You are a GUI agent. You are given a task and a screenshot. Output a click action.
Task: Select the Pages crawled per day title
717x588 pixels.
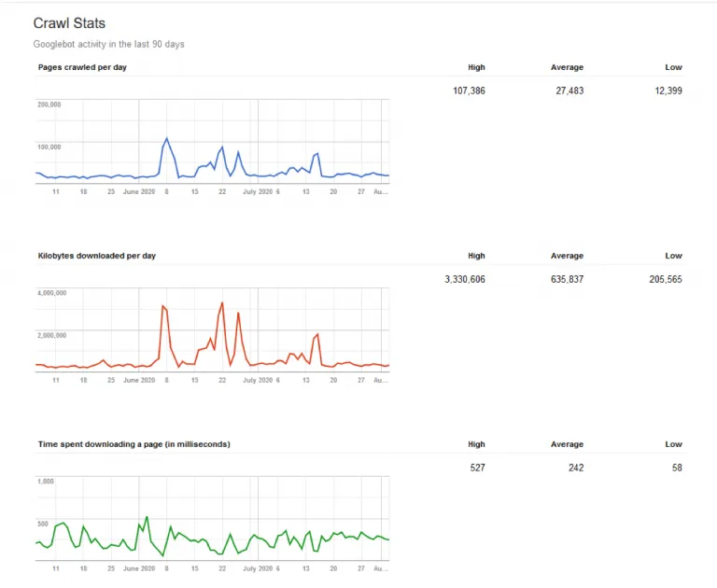click(x=82, y=67)
